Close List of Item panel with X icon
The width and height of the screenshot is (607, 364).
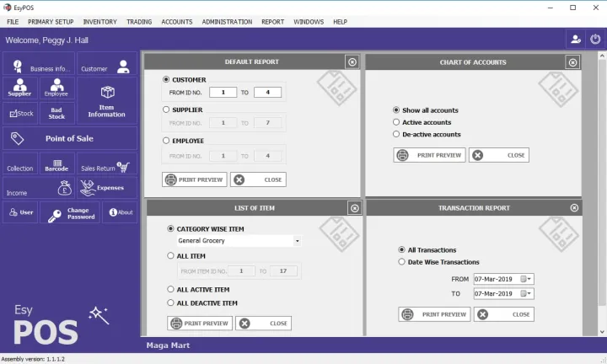click(355, 208)
